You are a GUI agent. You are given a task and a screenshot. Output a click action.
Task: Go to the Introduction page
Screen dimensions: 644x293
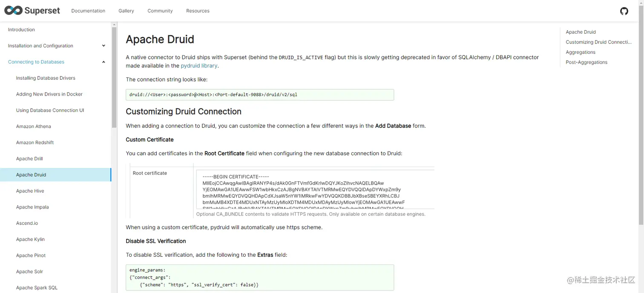point(21,30)
